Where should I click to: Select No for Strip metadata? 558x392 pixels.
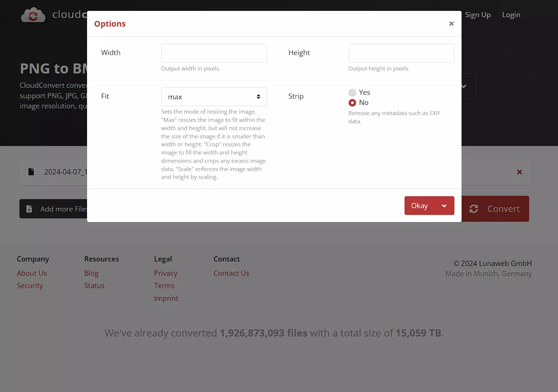(352, 103)
